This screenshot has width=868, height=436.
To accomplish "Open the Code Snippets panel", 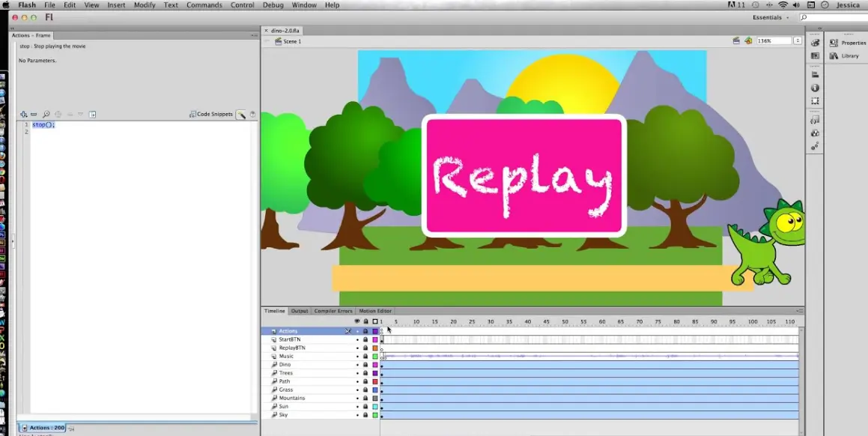I will (x=211, y=114).
